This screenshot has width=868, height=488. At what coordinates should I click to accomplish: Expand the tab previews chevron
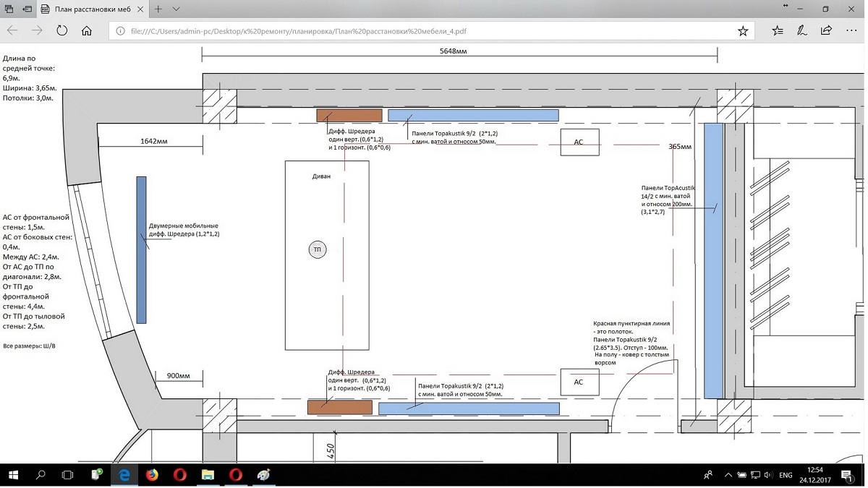point(176,9)
